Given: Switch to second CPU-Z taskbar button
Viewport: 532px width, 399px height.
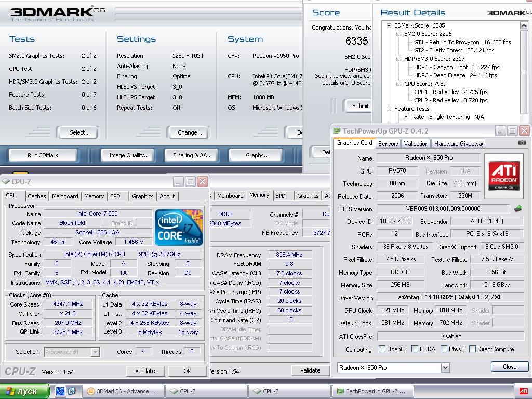Looking at the screenshot, I should click(x=290, y=391).
